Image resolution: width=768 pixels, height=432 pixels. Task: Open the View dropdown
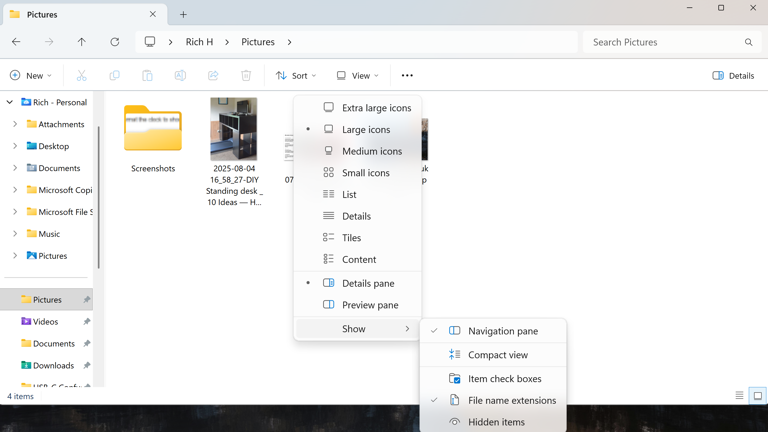[x=358, y=75]
